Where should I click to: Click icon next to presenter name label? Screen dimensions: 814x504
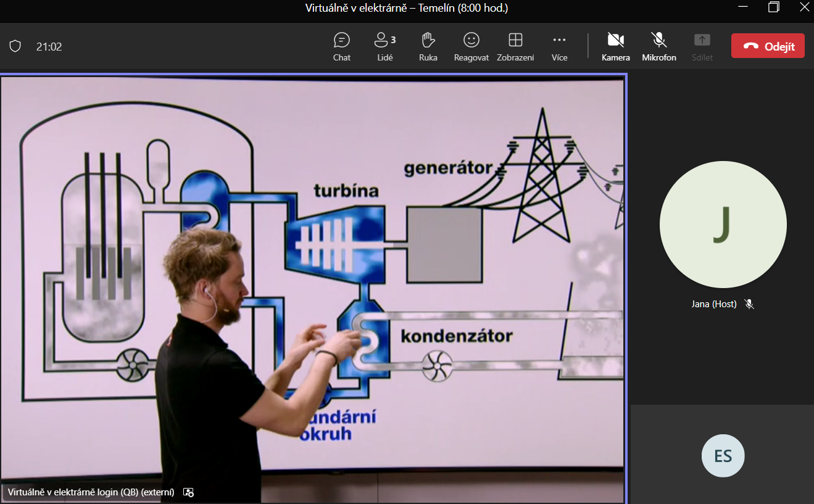coord(189,492)
